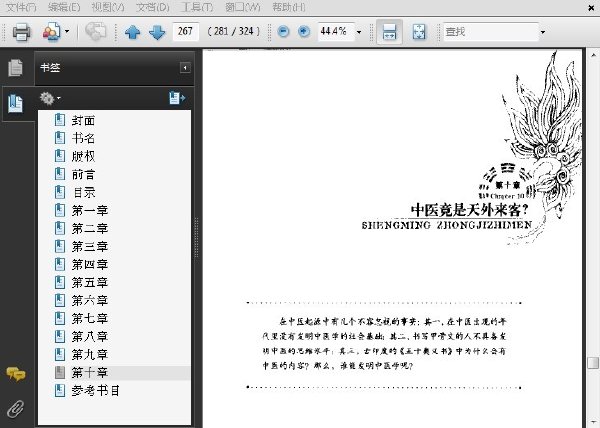
Task: Open the 视图 (View) menu
Action: click(x=108, y=7)
